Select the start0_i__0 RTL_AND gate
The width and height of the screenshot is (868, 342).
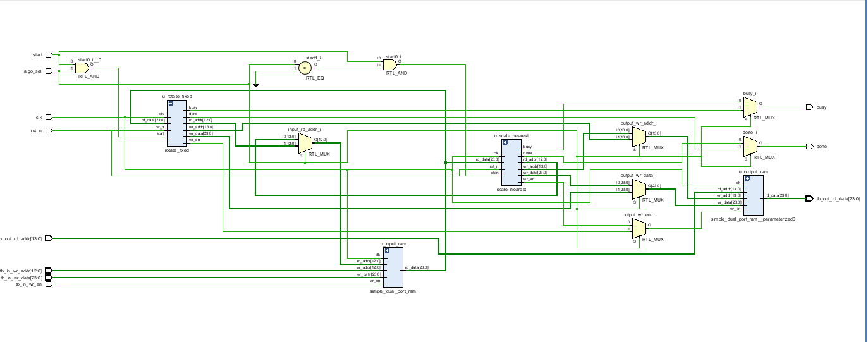point(82,68)
